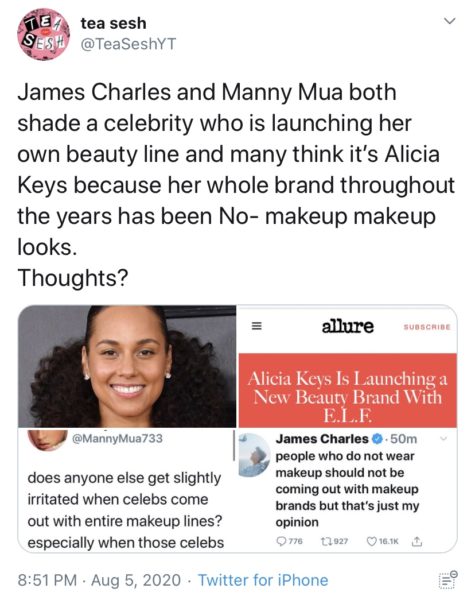Open the smiling woman photo thumbnail
Viewport: 475px width, 600px height.
[127, 366]
